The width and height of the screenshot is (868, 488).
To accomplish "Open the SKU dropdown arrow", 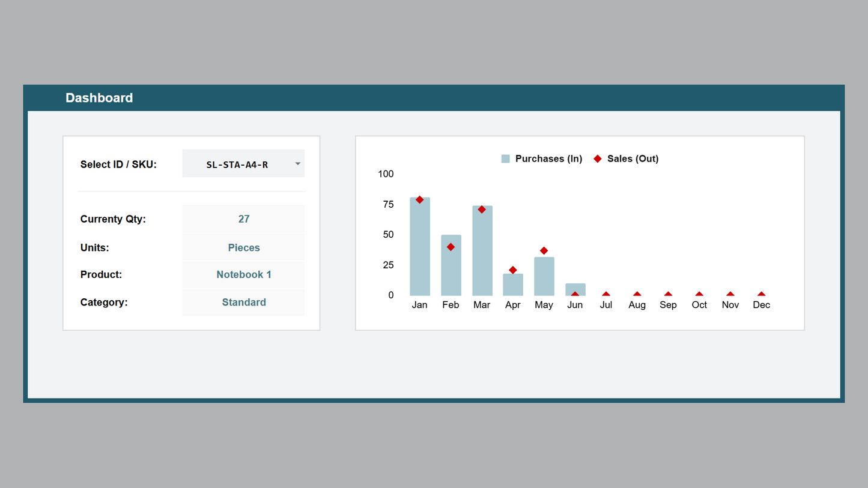I will coord(297,164).
